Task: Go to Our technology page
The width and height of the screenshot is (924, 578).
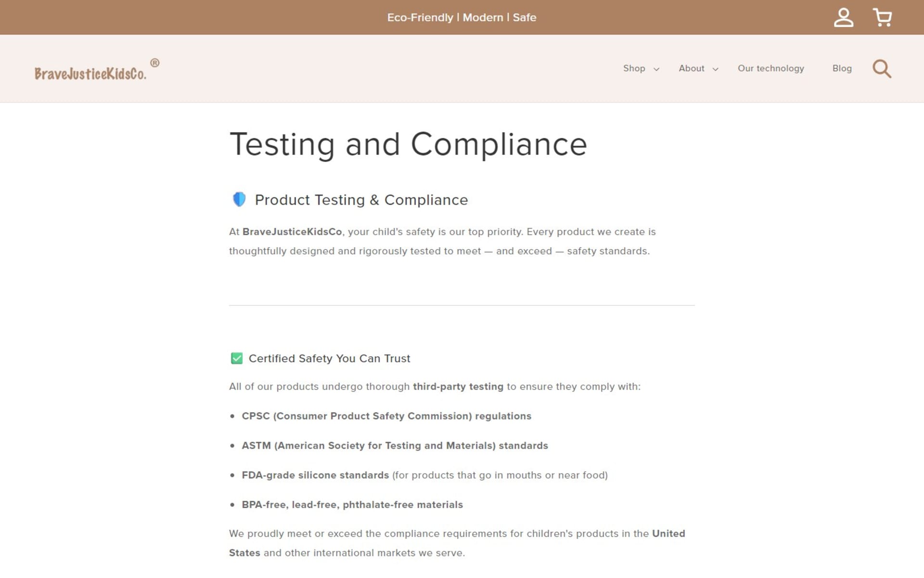Action: [x=770, y=68]
